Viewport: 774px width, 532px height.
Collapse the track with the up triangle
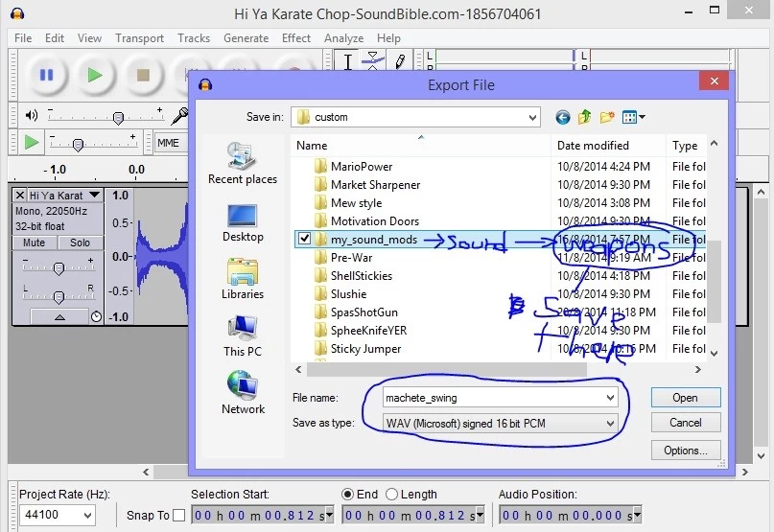click(x=59, y=317)
